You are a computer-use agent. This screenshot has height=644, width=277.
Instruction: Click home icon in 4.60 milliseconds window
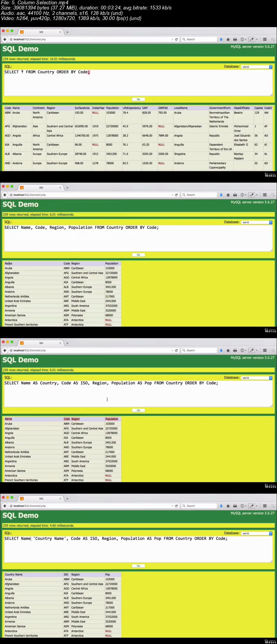[x=228, y=506]
